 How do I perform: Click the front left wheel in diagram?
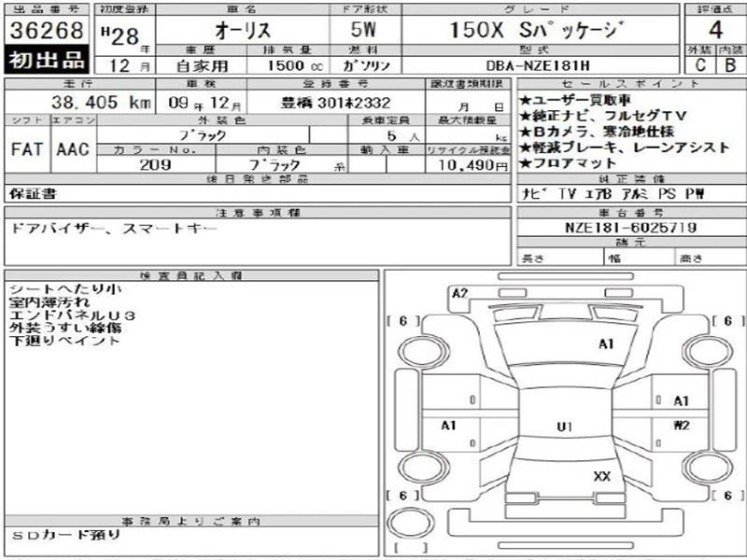tap(424, 351)
